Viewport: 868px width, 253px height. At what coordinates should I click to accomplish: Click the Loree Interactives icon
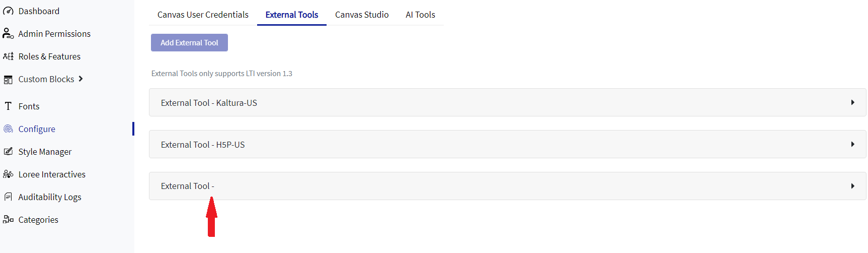point(8,174)
